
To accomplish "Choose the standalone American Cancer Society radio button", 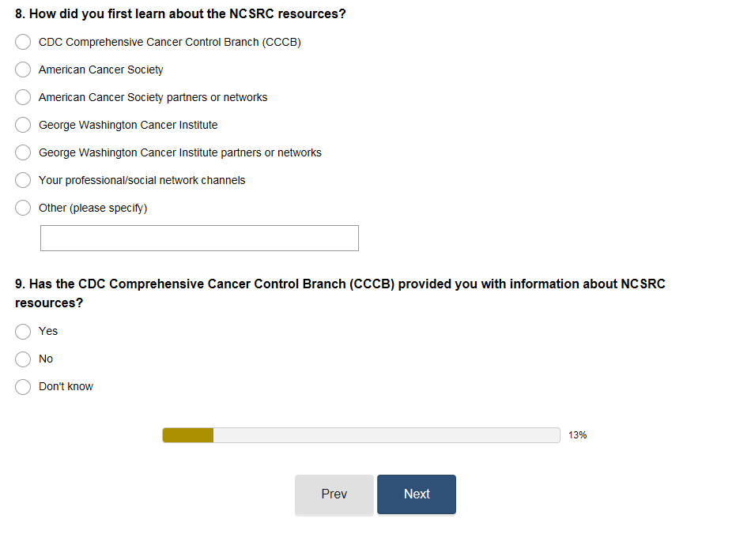I will coord(24,70).
